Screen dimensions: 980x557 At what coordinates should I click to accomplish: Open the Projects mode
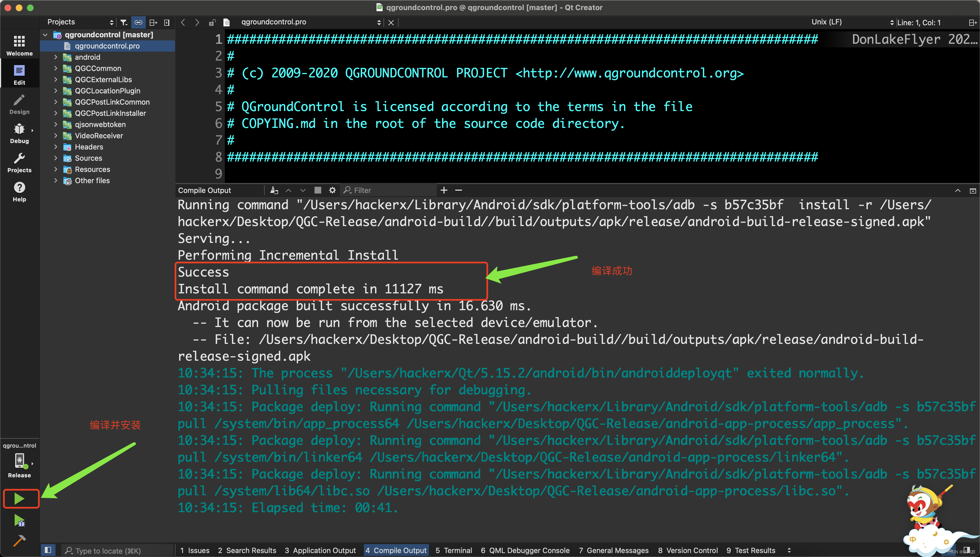click(19, 162)
